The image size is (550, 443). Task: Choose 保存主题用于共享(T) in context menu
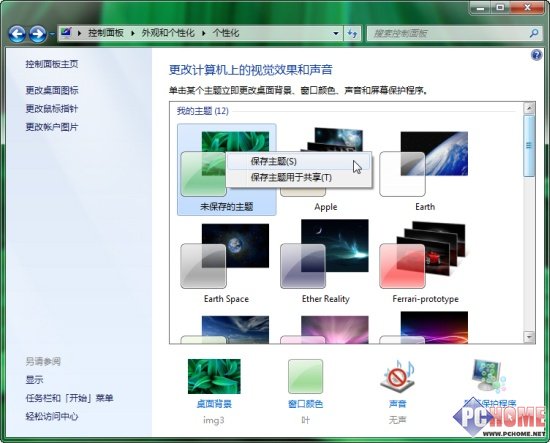[x=299, y=177]
